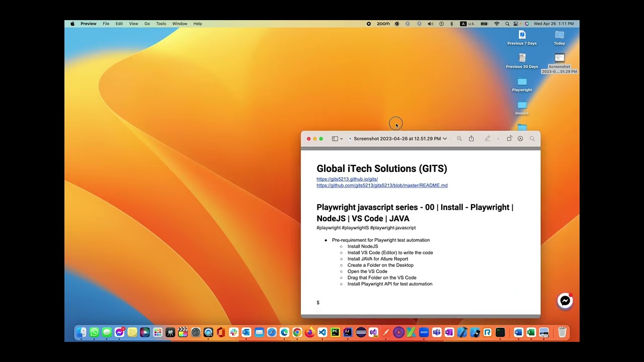Expand the sidebar view options chevron
Viewport: 644px width, 362px height.
click(341, 139)
